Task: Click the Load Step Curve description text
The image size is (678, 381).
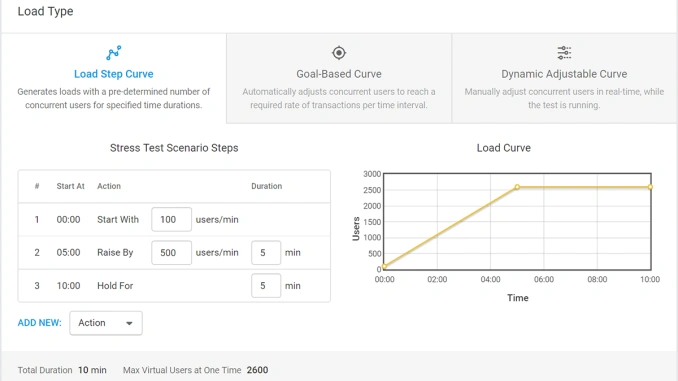Action: [114, 99]
